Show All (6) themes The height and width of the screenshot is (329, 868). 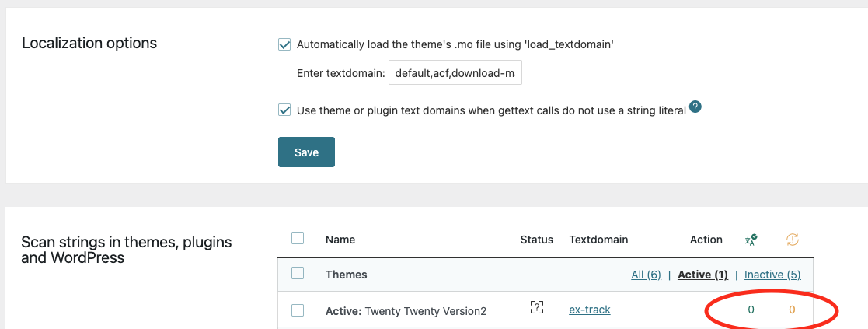coord(646,275)
